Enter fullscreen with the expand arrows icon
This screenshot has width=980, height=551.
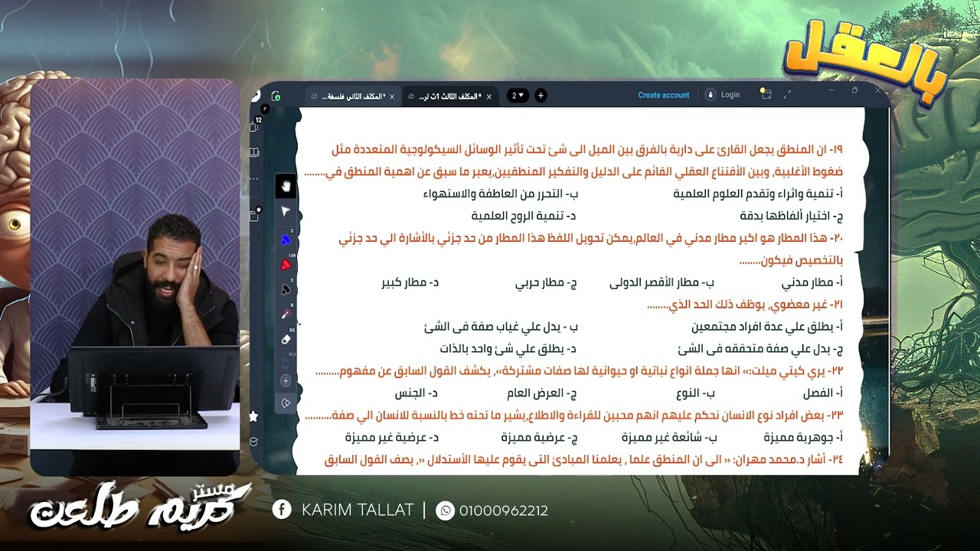pyautogui.click(x=787, y=95)
